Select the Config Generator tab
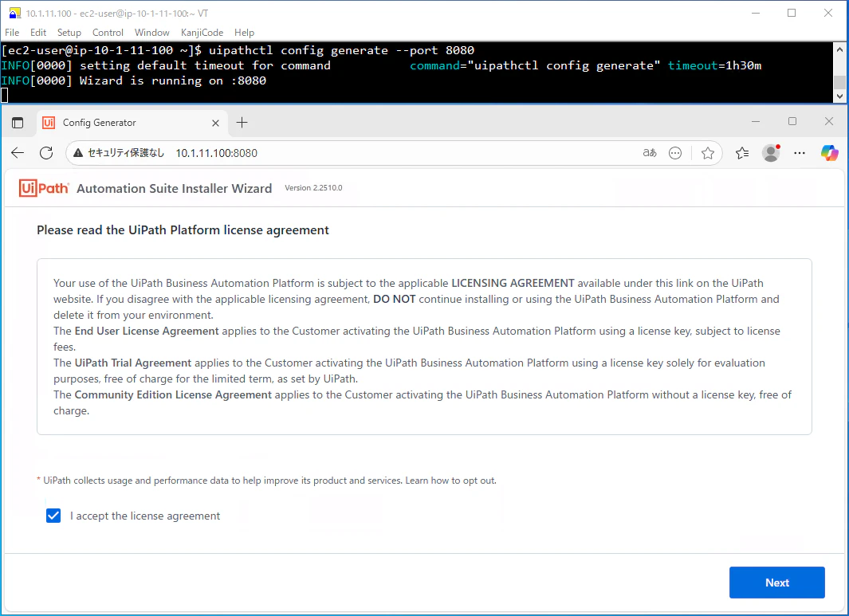 tap(132, 123)
